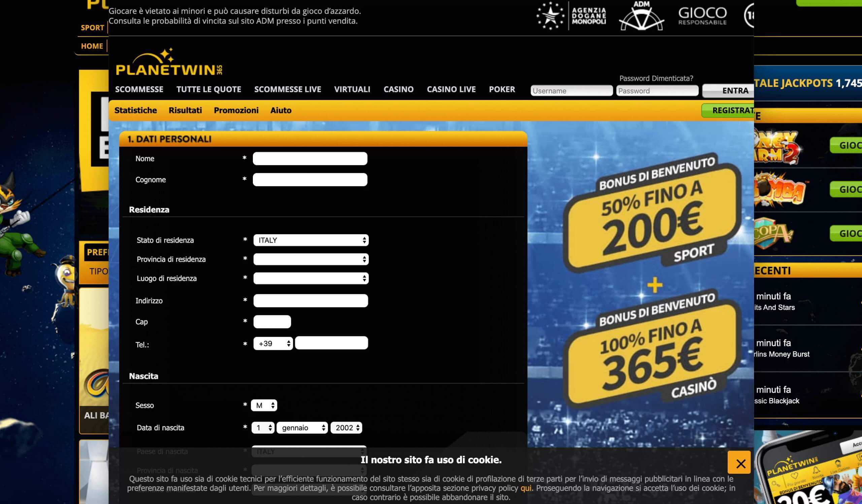This screenshot has width=862, height=504.
Task: Focus the telephone number field
Action: click(331, 343)
